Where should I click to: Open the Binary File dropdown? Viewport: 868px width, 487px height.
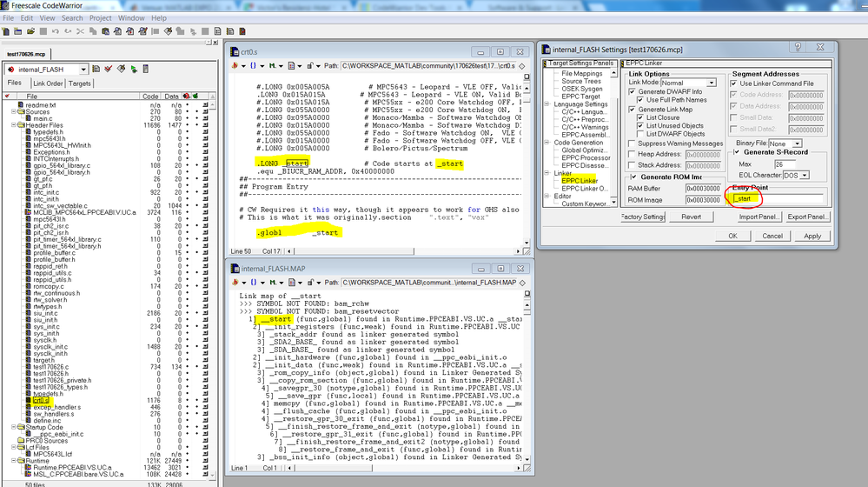797,143
